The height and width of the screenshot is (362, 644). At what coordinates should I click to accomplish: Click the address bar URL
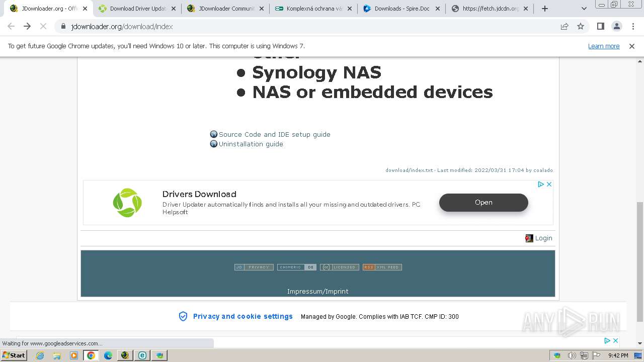click(x=122, y=26)
